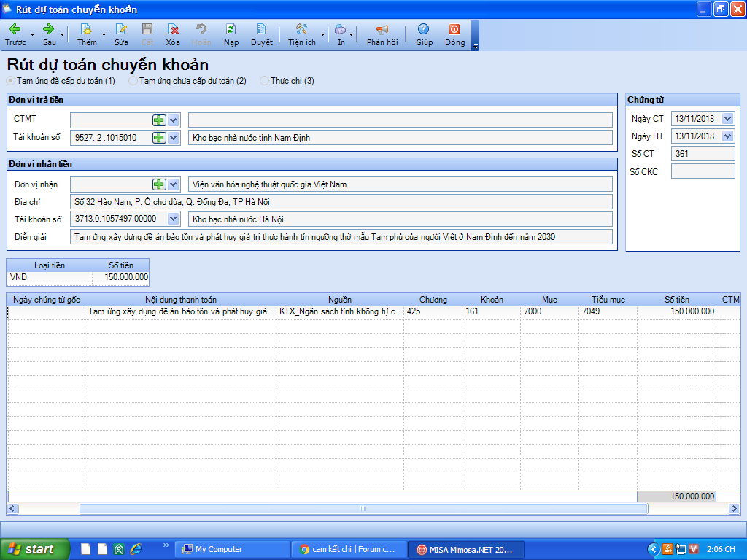Click the Sau (next) arrow icon
The image size is (747, 560).
pos(49,30)
